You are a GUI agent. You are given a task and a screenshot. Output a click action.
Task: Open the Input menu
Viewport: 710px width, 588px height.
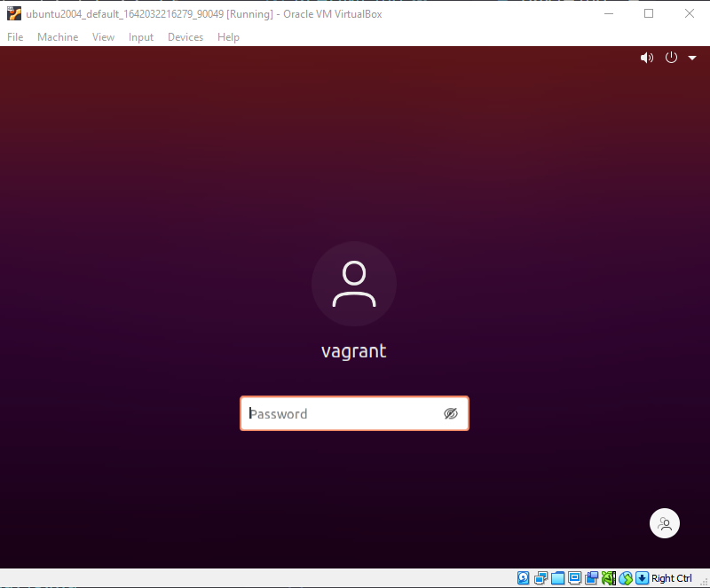click(x=140, y=37)
